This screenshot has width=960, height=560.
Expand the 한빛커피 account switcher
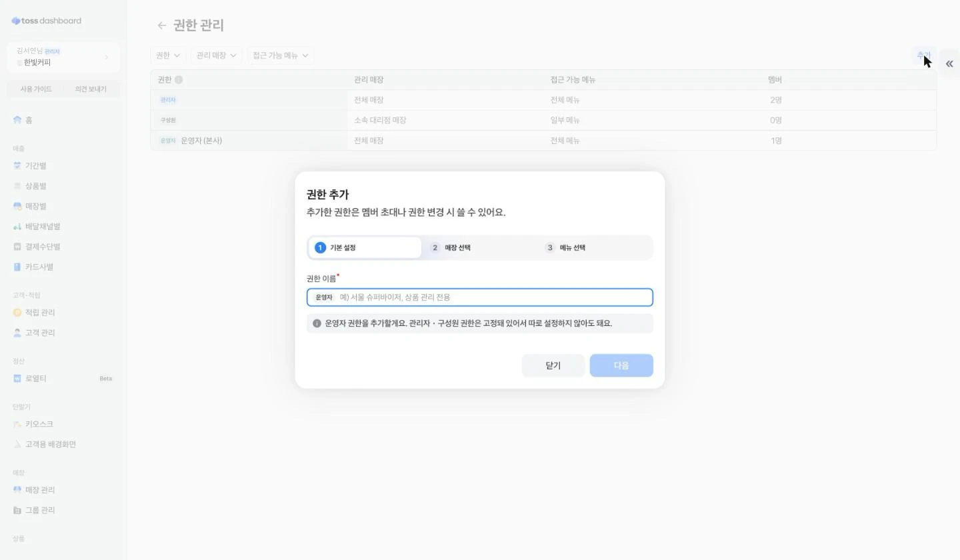pyautogui.click(x=63, y=57)
